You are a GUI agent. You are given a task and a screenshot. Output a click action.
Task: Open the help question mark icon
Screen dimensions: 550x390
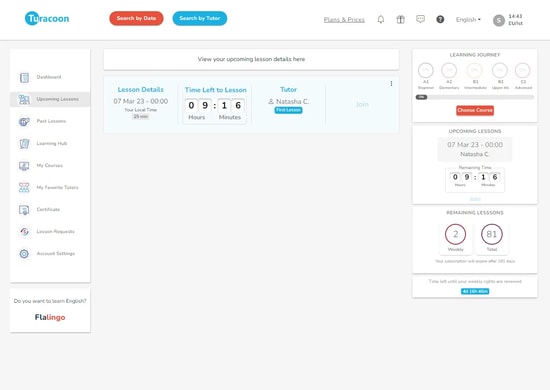440,19
